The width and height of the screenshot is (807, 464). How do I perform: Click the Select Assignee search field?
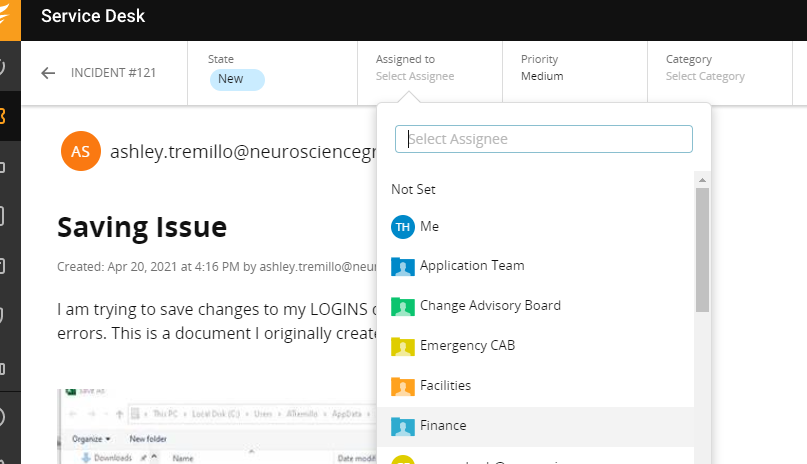point(543,139)
